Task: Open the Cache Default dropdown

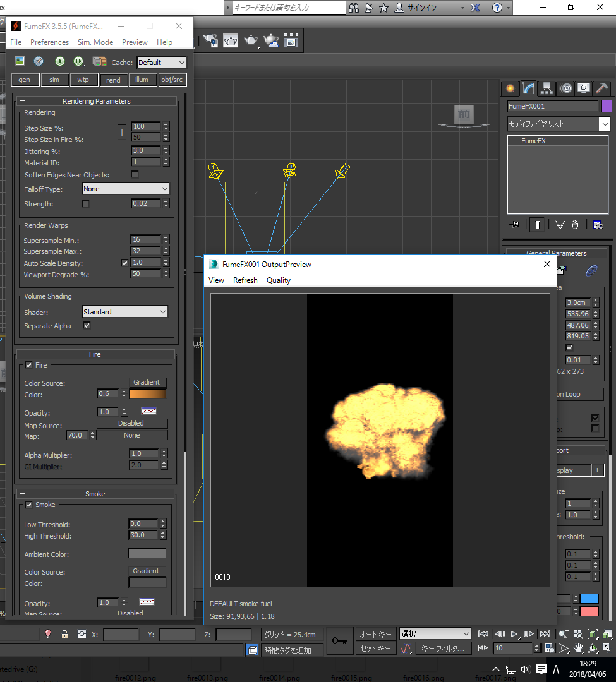Action: click(162, 62)
